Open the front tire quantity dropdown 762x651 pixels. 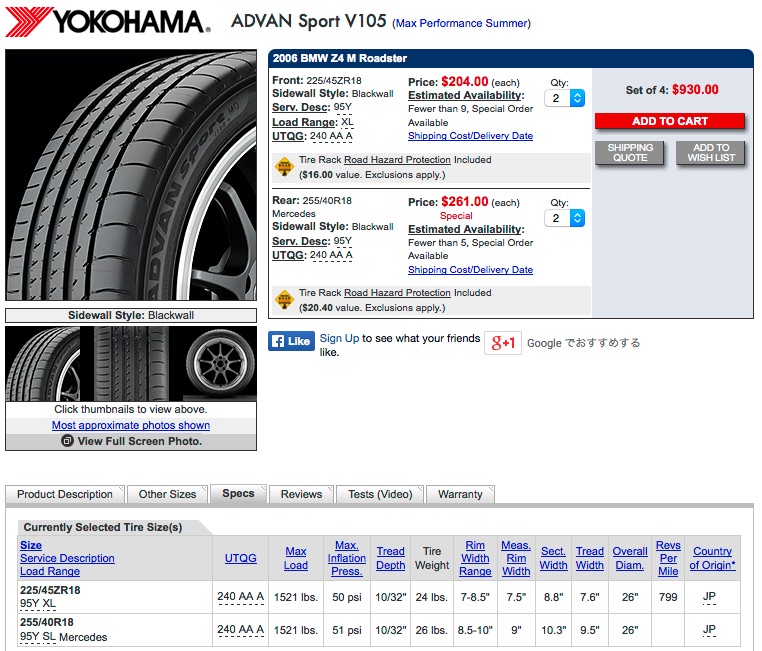coord(564,98)
